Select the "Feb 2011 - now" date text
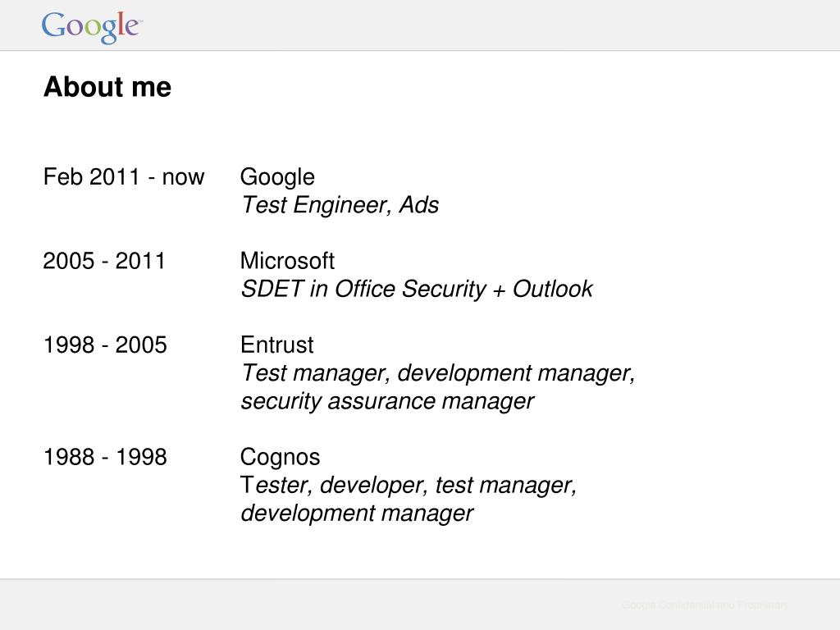 [124, 177]
